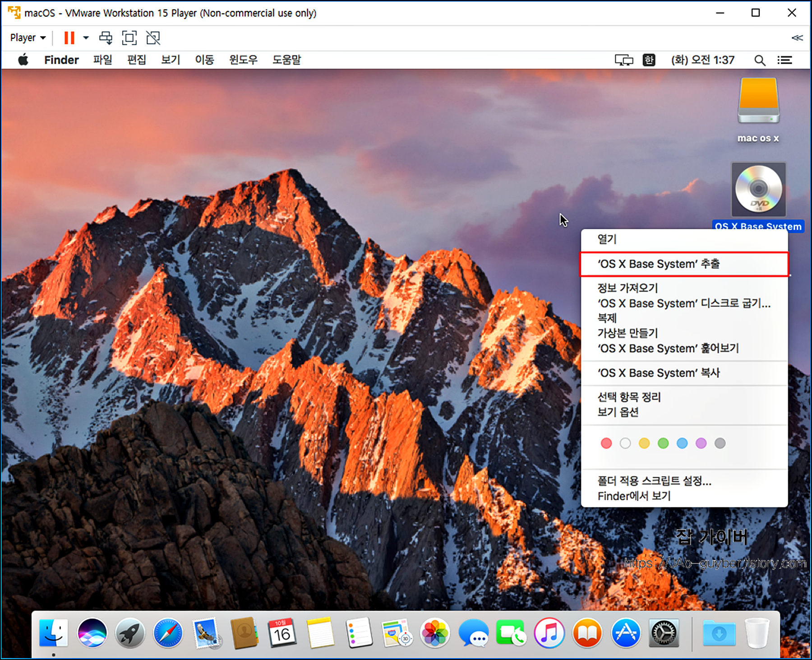Open power options arrow beside pause
Screen dimensions: 812x660
(x=86, y=38)
